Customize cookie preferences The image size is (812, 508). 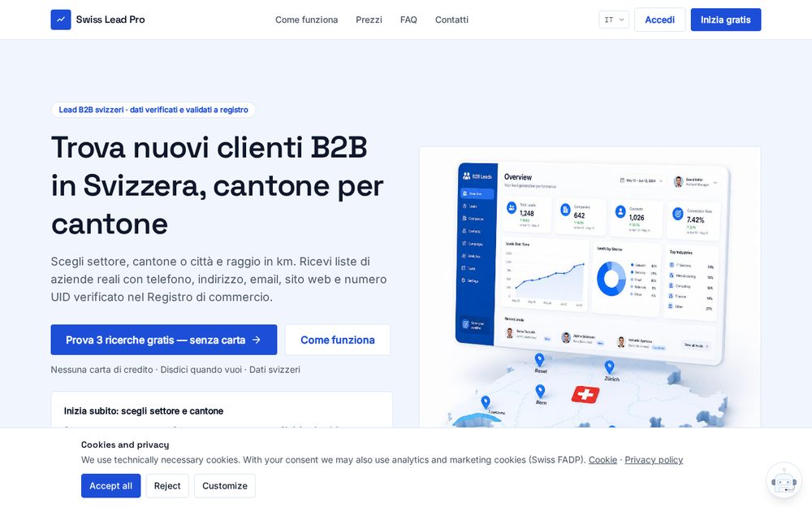pos(225,486)
